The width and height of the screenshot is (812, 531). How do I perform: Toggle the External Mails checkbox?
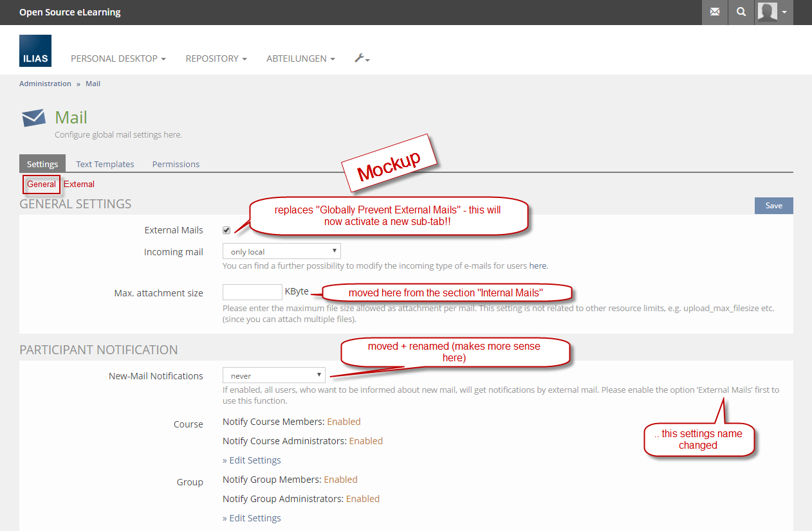click(x=226, y=230)
